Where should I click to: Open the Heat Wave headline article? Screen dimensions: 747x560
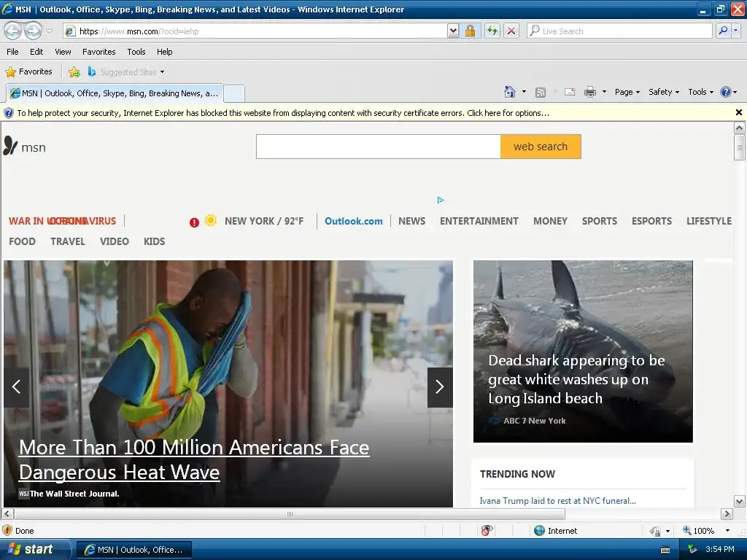click(194, 459)
